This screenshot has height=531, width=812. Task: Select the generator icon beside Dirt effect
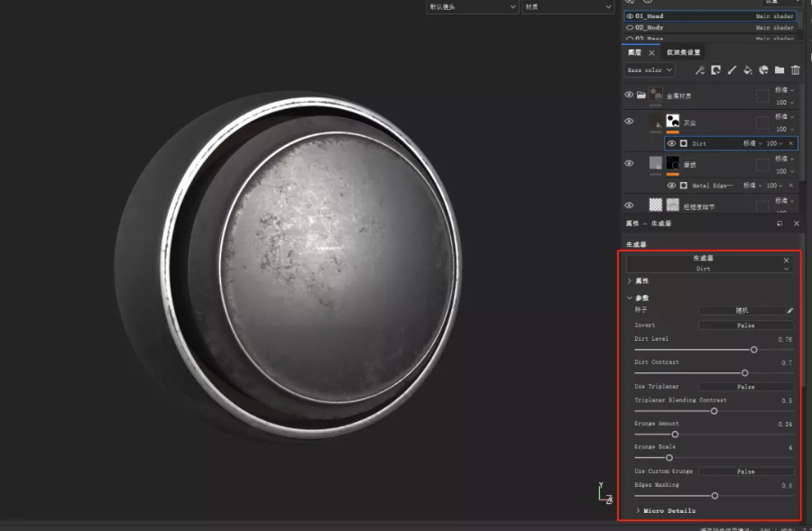[x=684, y=143]
